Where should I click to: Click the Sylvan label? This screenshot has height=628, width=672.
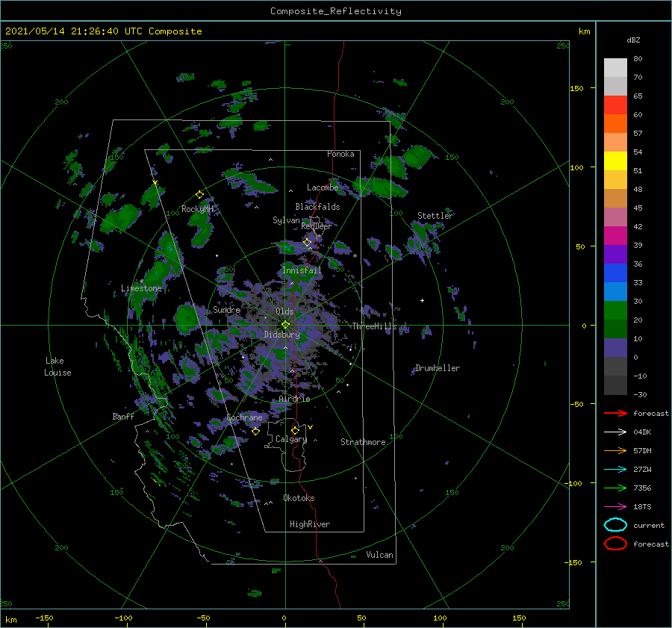point(286,220)
